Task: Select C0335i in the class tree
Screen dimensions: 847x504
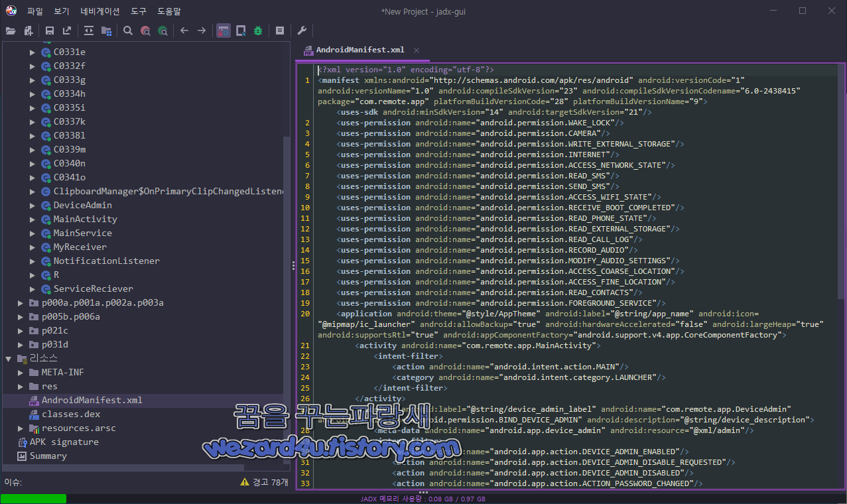Action: click(x=69, y=107)
